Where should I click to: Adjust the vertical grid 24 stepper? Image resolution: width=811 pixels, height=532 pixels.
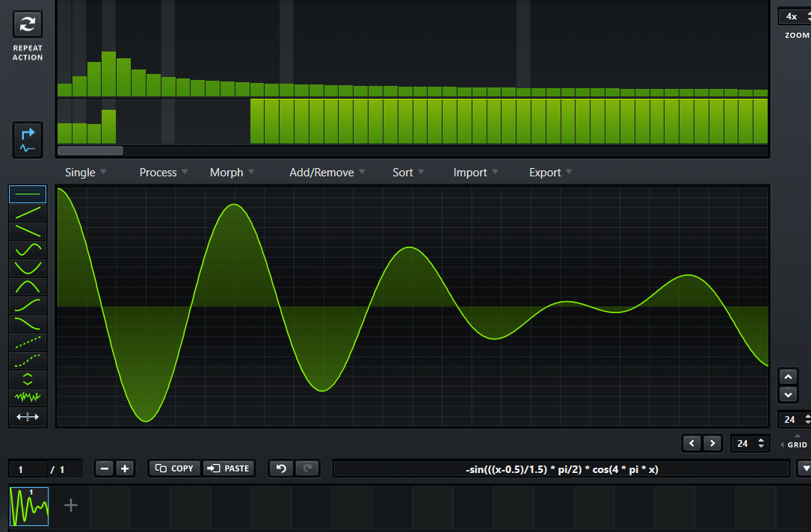click(x=809, y=419)
